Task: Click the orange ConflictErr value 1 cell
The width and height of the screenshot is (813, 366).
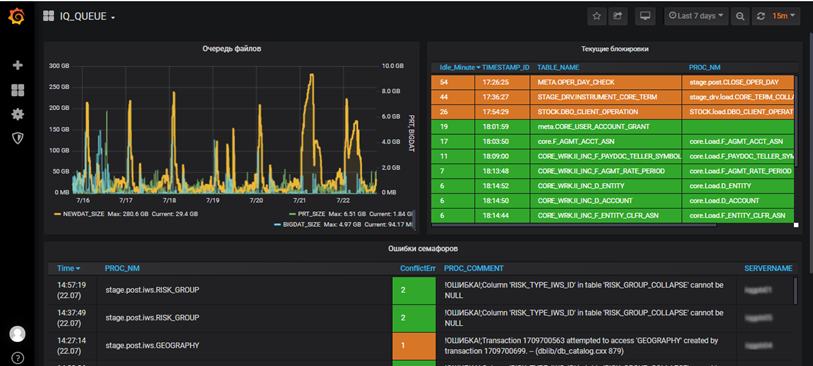Action: (414, 346)
